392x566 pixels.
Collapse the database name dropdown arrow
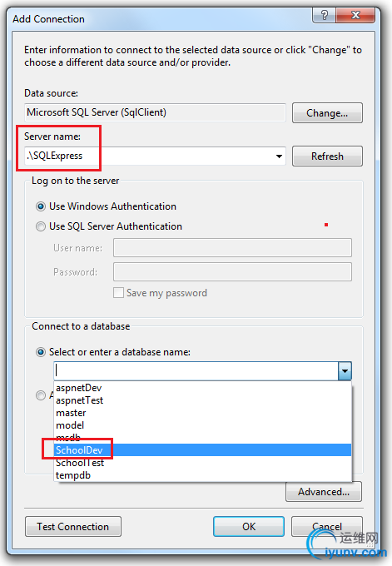pyautogui.click(x=345, y=371)
